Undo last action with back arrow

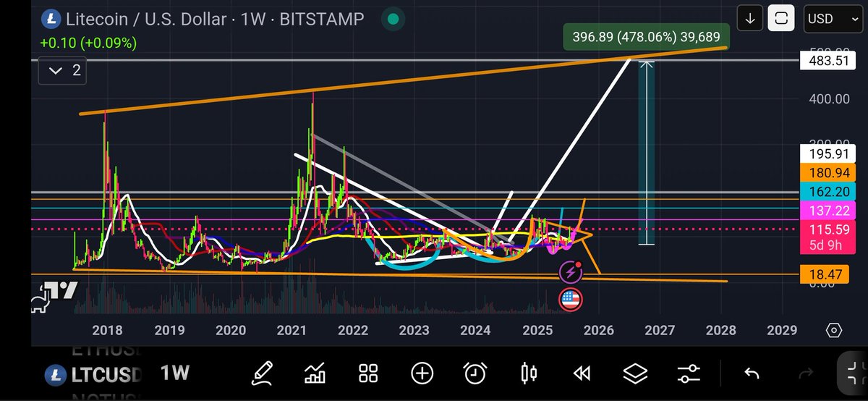(x=752, y=373)
